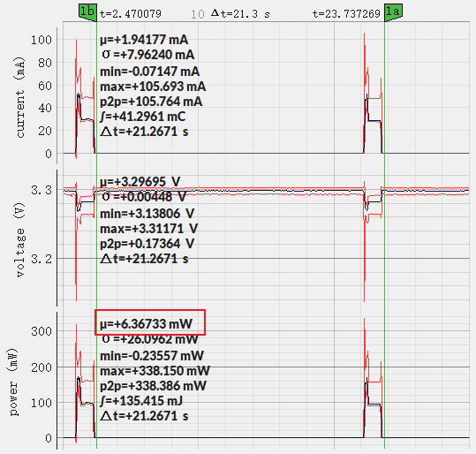This screenshot has height=454, width=476.
Task: Click the current max=+105.693 mA value
Action: [153, 87]
